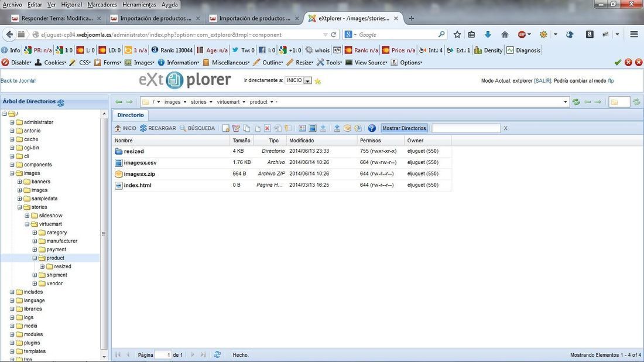Open Herramientas menu
The image size is (644, 362).
[x=139, y=5]
